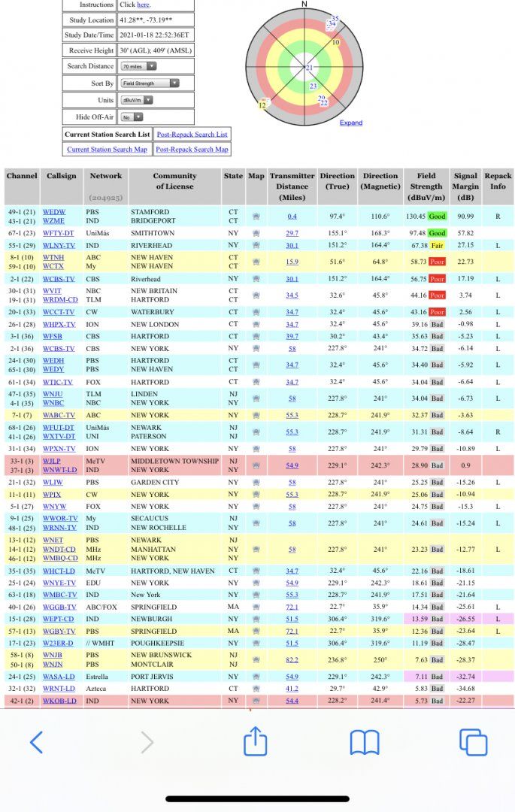This screenshot has width=515, height=812.
Task: Select the Current Station Search List tab
Action: 108,134
